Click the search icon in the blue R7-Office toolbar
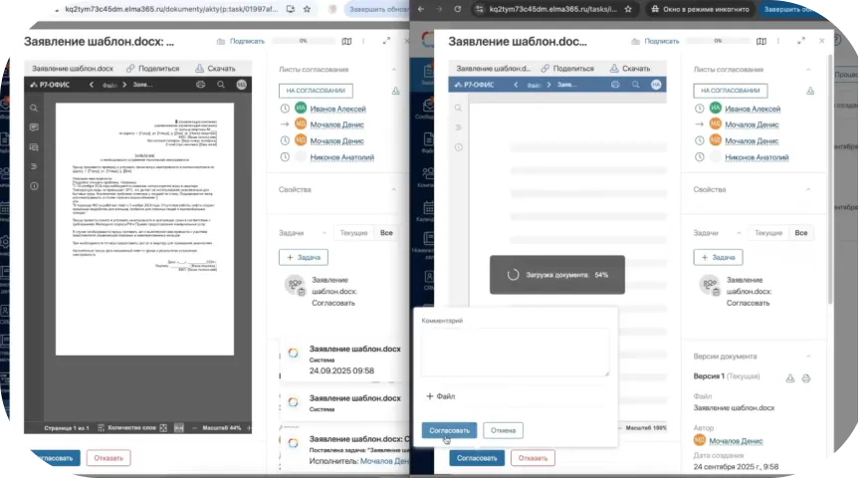 point(635,85)
